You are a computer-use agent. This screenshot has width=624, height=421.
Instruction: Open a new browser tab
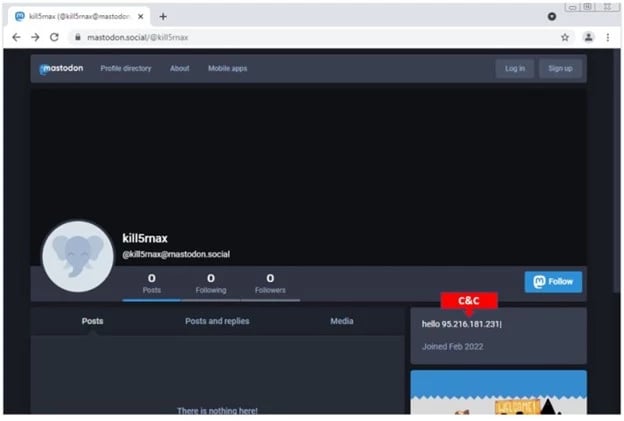pos(163,16)
